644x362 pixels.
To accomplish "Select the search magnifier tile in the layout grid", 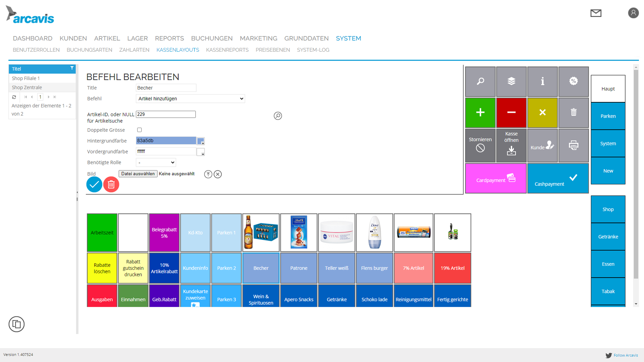I will click(x=480, y=81).
